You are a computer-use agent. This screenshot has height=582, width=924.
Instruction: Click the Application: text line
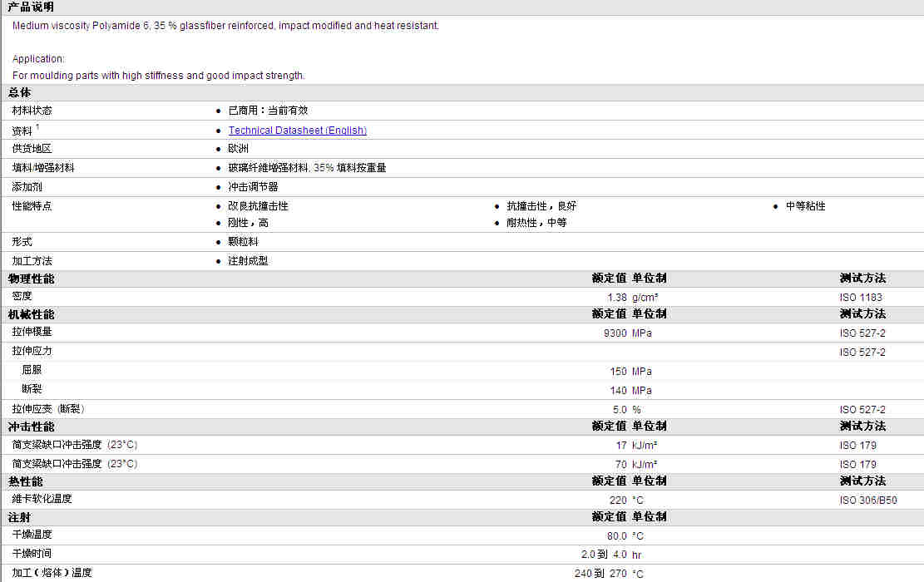coord(38,59)
